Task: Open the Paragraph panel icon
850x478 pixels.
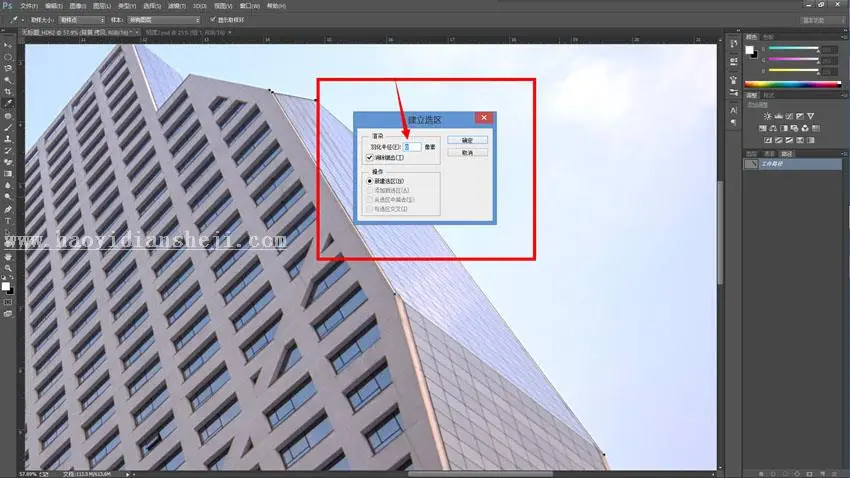Action: (x=733, y=122)
